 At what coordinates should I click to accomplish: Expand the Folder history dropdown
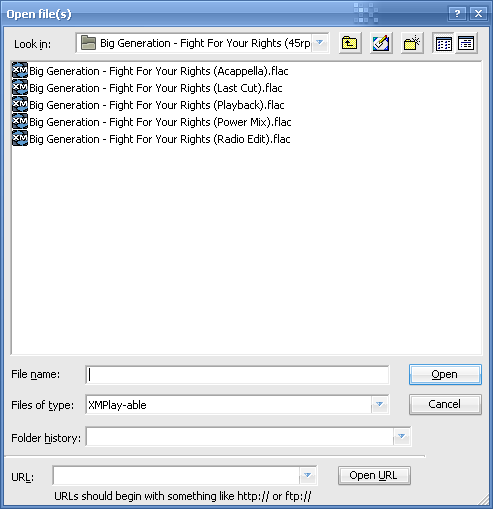(402, 436)
